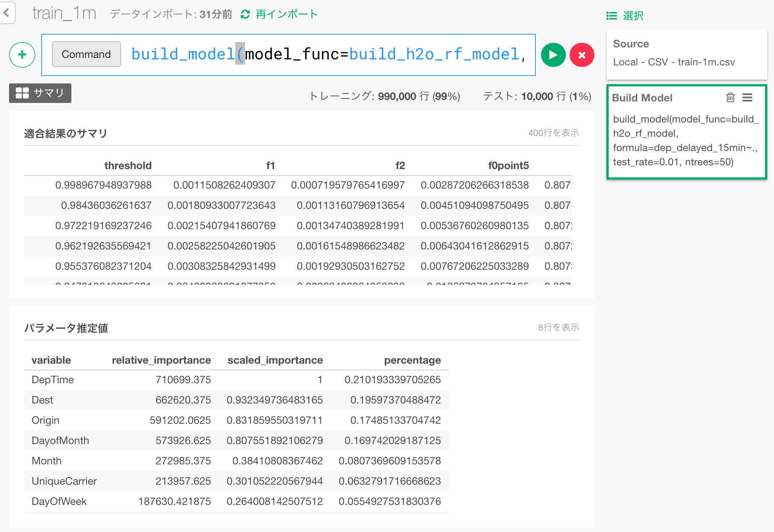Open the サマリ grid view button
Screen dimensions: 774x532
(40, 93)
